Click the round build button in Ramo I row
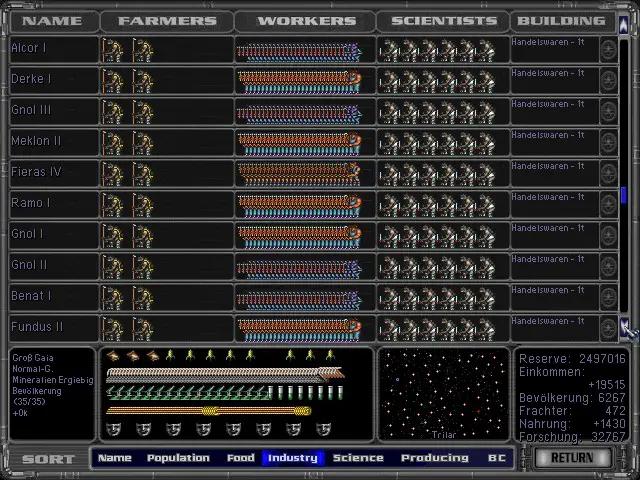The image size is (640, 480). 608,204
